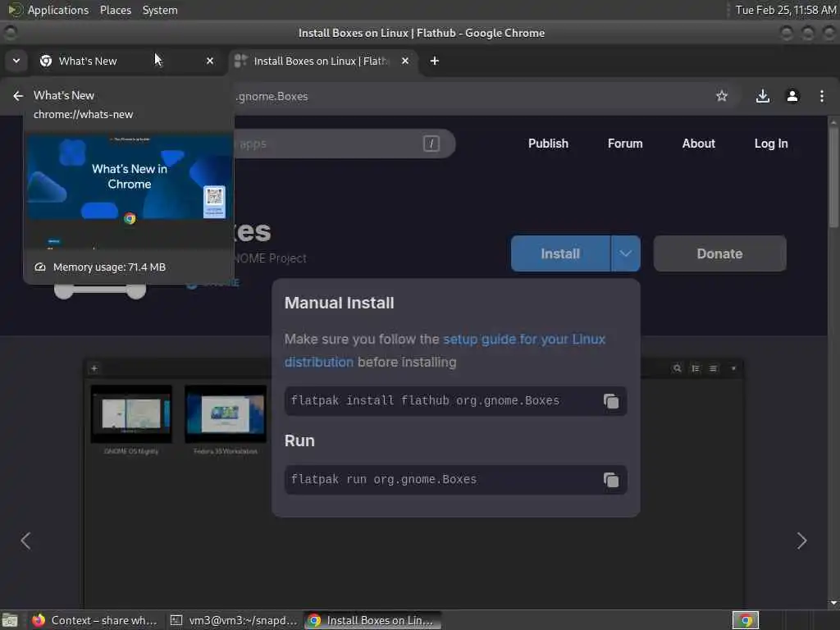840x630 pixels.
Task: Close the What's New tab
Action: pyautogui.click(x=210, y=61)
